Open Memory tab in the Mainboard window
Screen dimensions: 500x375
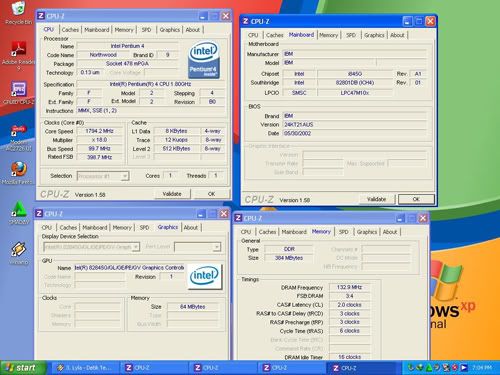(329, 35)
